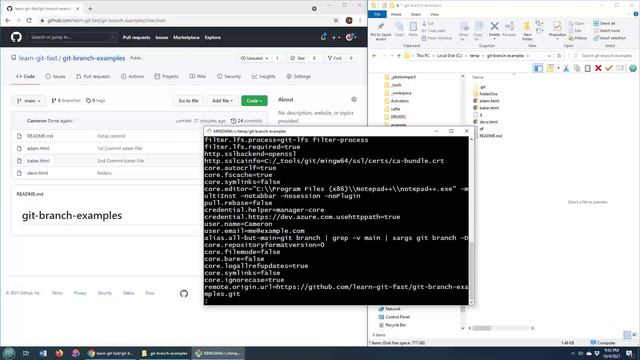This screenshot has width=640, height=360.
Task: Open Firefox from Windows taskbar
Action: tap(59, 353)
